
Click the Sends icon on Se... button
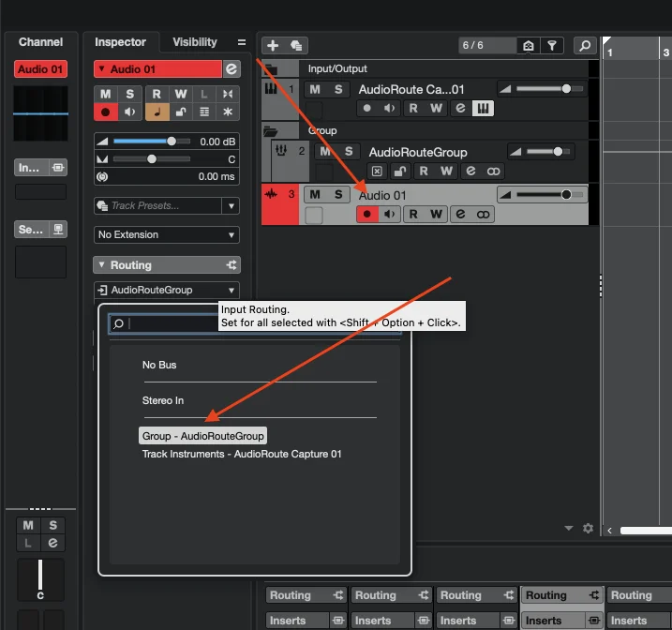pyautogui.click(x=58, y=230)
